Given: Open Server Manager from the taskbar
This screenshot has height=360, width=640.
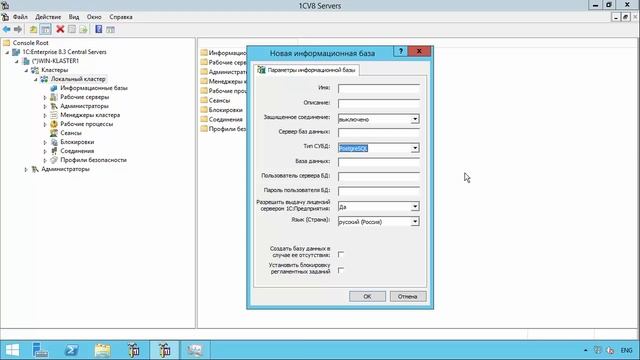Looking at the screenshot, I should coord(40,350).
